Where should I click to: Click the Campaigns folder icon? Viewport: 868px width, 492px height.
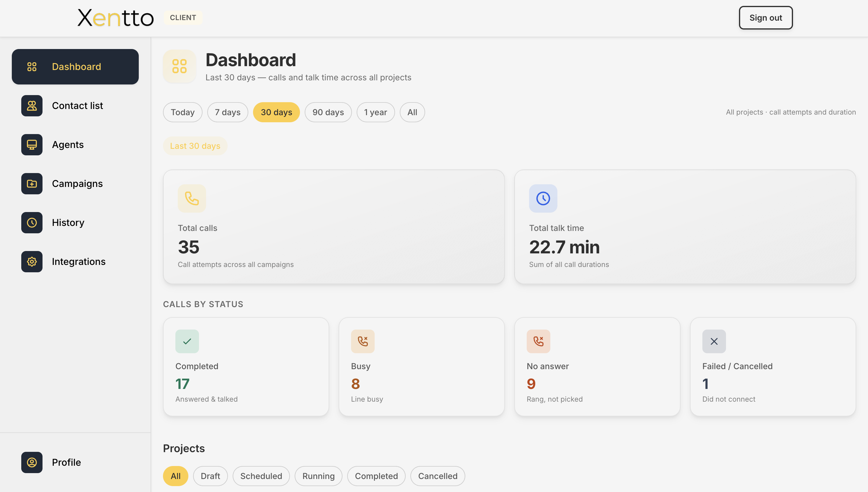tap(31, 183)
